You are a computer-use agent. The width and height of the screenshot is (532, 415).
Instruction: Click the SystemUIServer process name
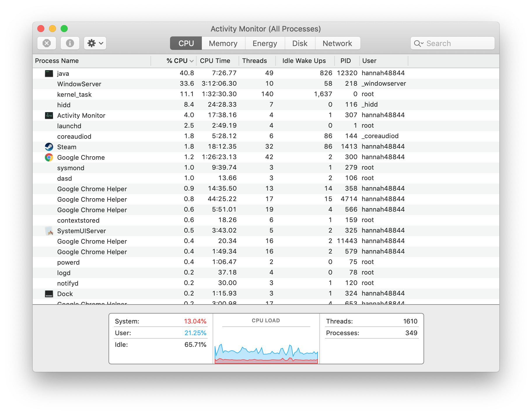pos(81,231)
